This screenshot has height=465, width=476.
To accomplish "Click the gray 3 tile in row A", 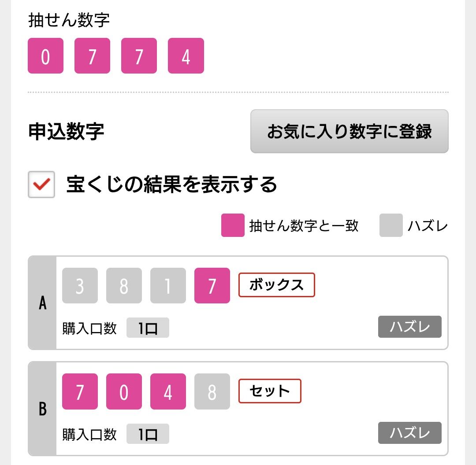I will [80, 286].
